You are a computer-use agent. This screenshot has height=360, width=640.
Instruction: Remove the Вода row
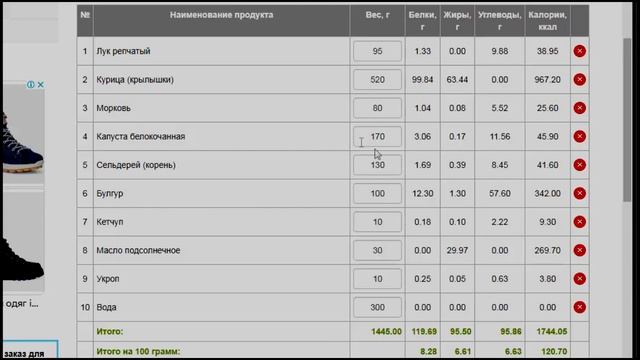pos(580,307)
